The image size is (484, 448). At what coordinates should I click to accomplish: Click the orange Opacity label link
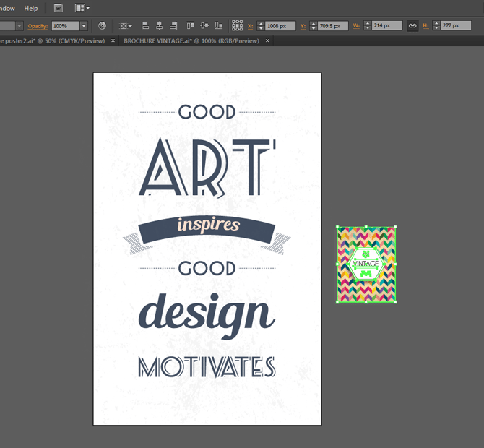(x=38, y=25)
